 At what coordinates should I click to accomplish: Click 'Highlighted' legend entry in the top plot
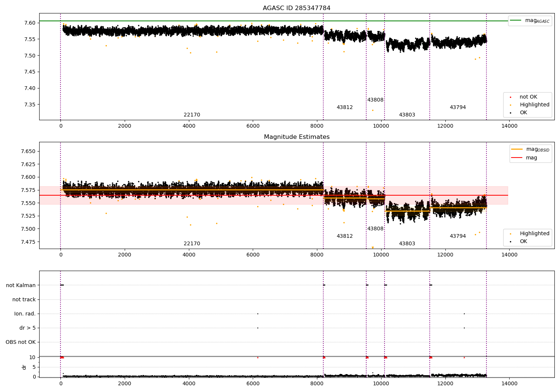[529, 105]
